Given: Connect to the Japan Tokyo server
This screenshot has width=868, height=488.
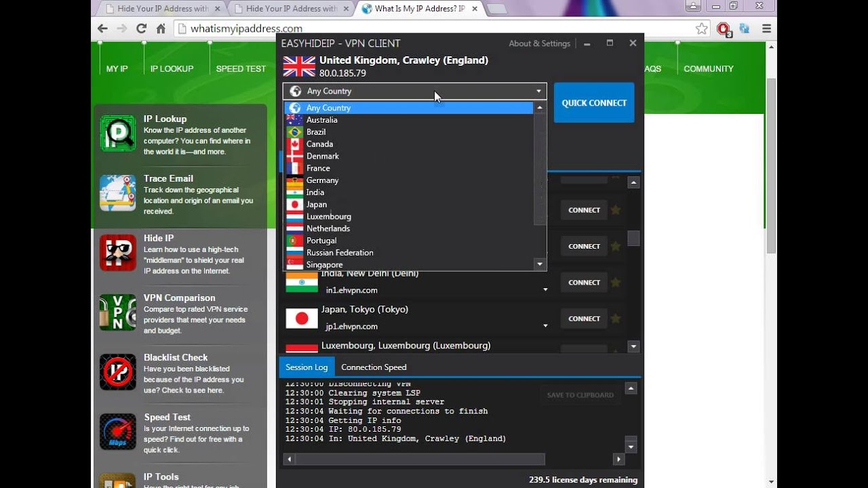Looking at the screenshot, I should click(584, 318).
